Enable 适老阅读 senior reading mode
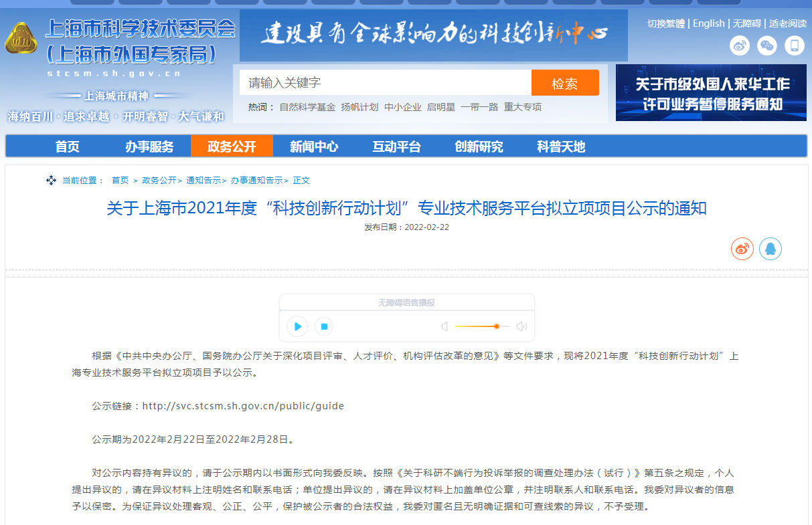 [x=787, y=23]
